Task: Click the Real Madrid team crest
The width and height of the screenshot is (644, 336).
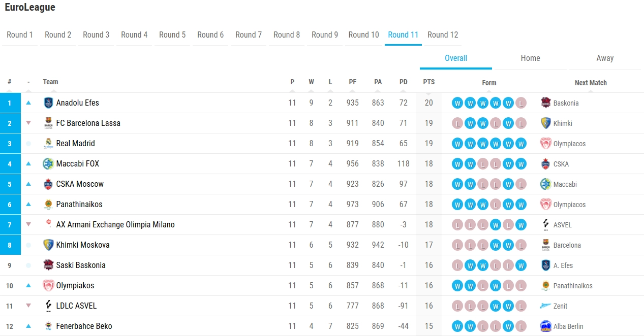Action: (x=48, y=143)
